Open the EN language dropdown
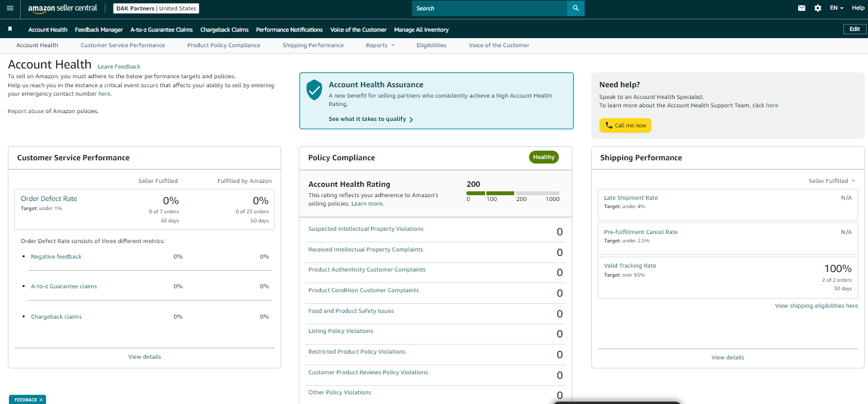868x404 pixels. pyautogui.click(x=836, y=8)
